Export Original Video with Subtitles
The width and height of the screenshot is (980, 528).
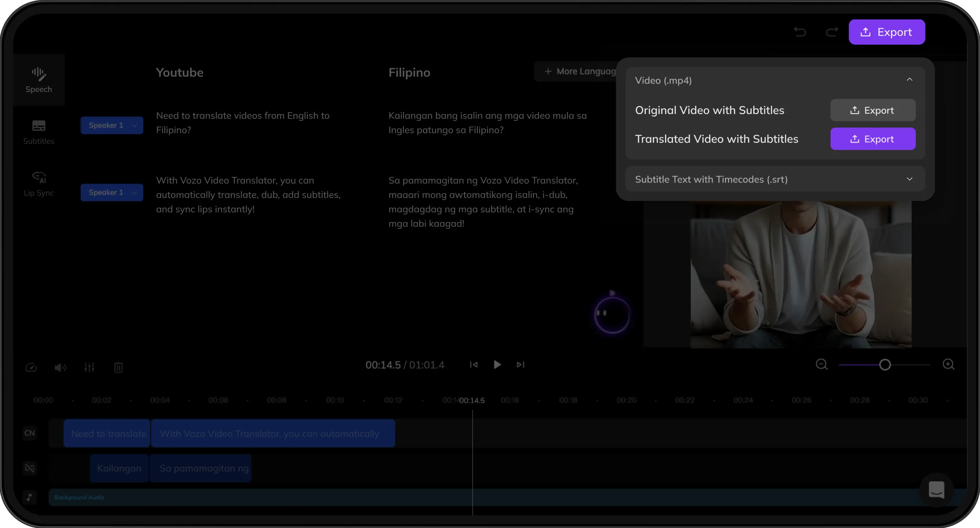(873, 110)
